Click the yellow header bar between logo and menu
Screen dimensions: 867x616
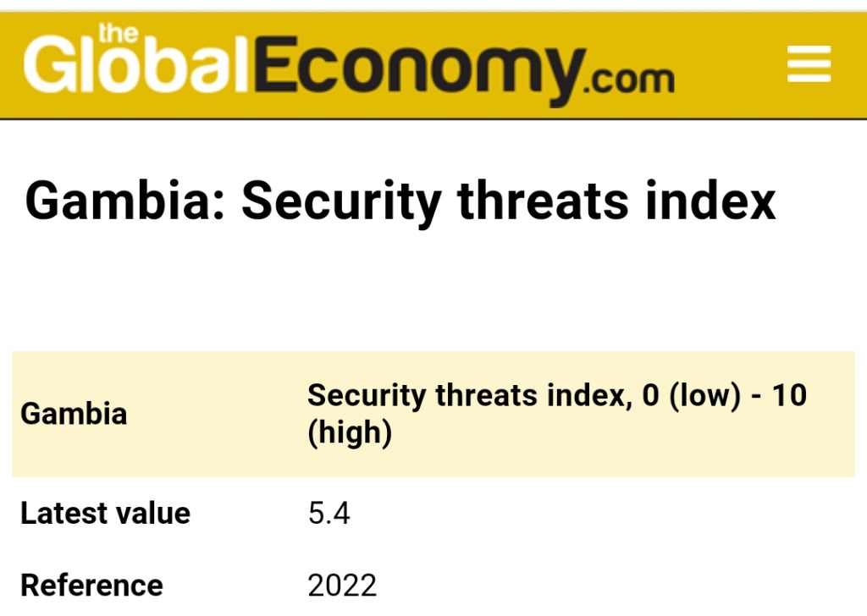click(x=728, y=64)
